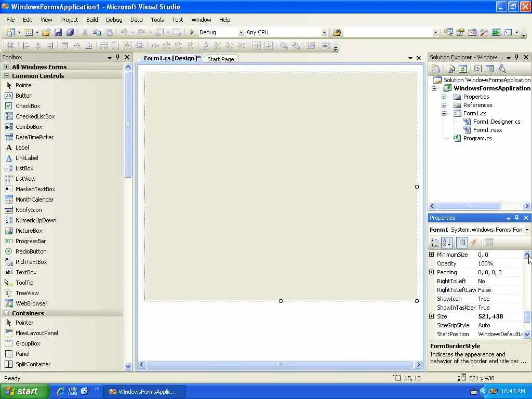Pin the Toolbox panel with pushpin icon
532x399 pixels.
[x=118, y=57]
